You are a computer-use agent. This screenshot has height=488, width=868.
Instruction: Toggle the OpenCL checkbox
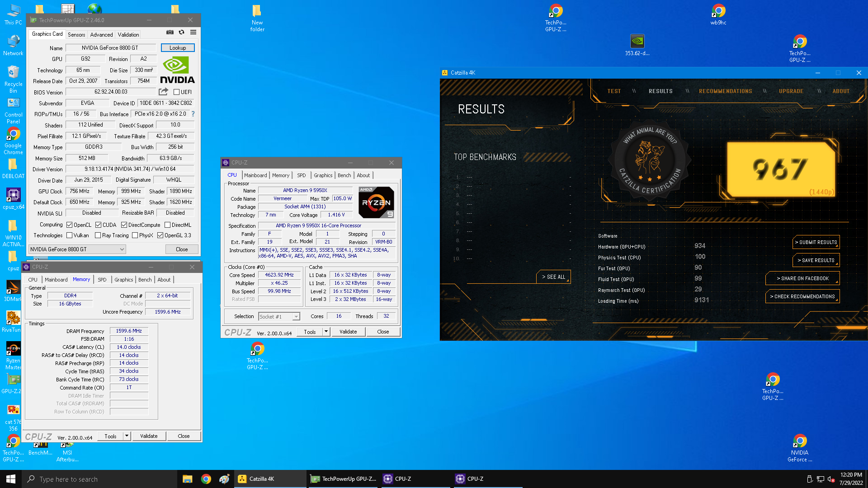click(69, 225)
